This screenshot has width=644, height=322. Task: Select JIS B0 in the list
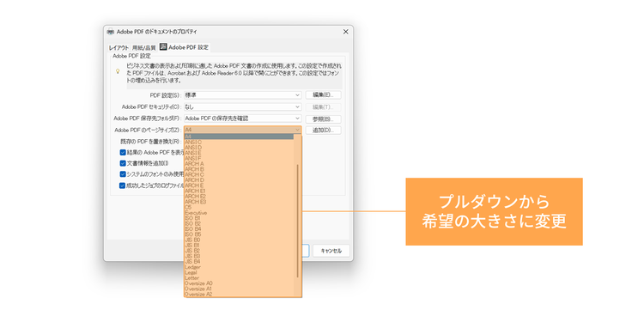tap(239, 240)
